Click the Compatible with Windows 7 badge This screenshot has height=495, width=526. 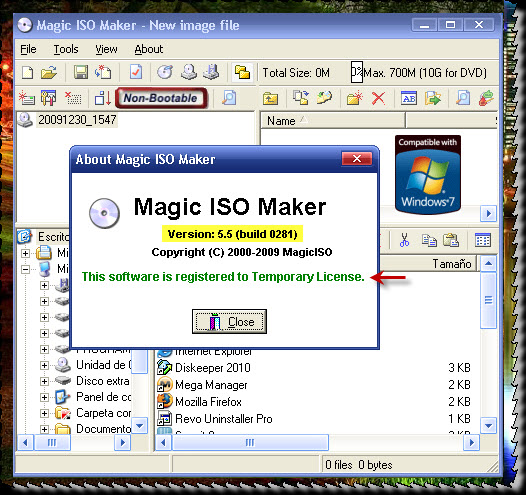pos(428,174)
